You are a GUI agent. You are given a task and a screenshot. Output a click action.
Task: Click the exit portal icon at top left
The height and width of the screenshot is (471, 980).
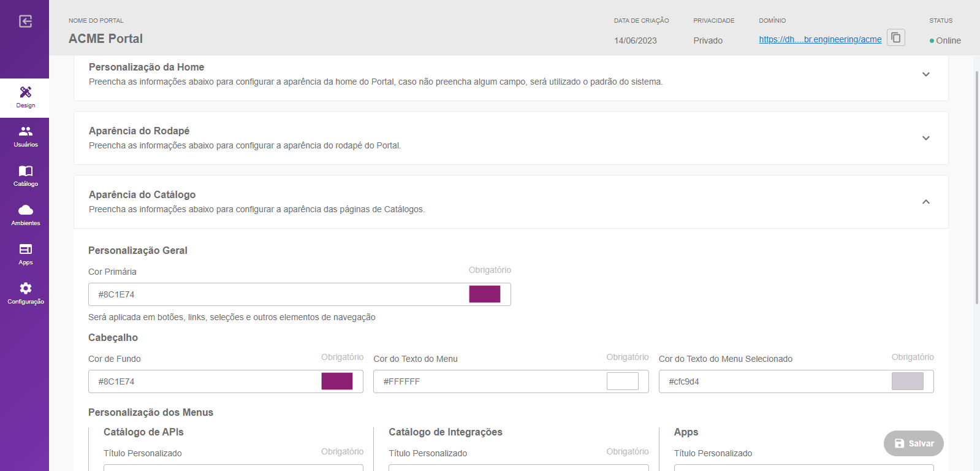click(25, 21)
